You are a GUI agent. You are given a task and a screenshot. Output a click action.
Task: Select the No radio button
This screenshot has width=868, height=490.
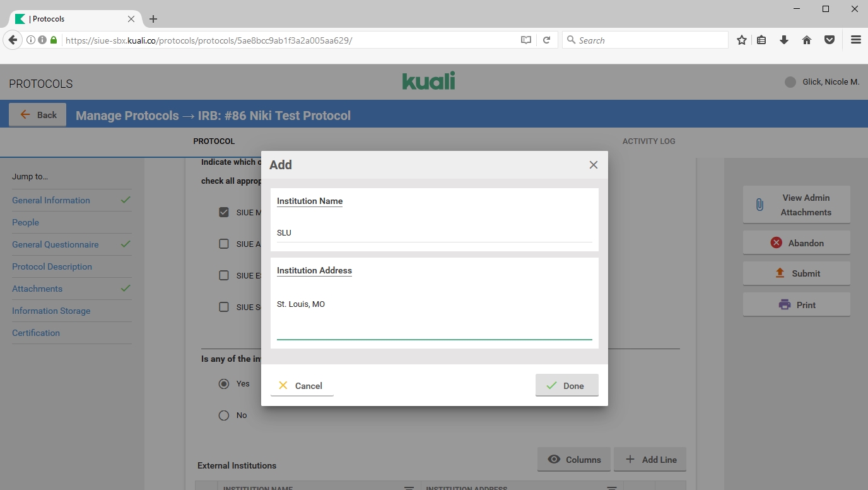(224, 415)
